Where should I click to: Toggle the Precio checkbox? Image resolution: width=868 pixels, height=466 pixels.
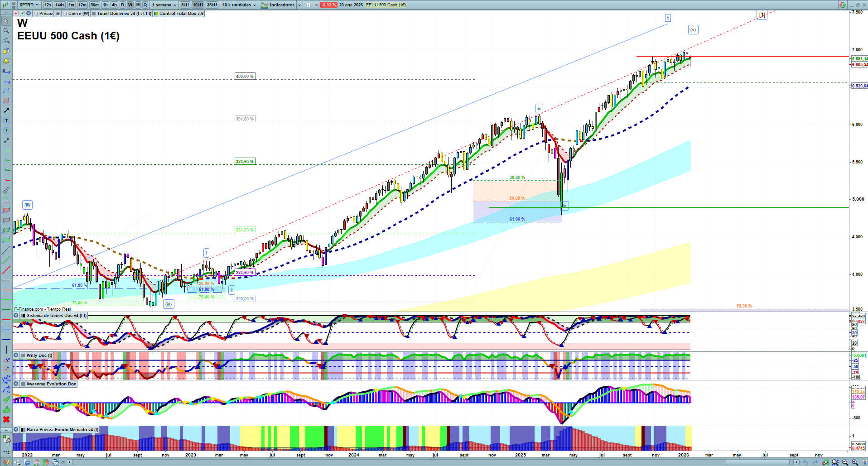[36, 14]
